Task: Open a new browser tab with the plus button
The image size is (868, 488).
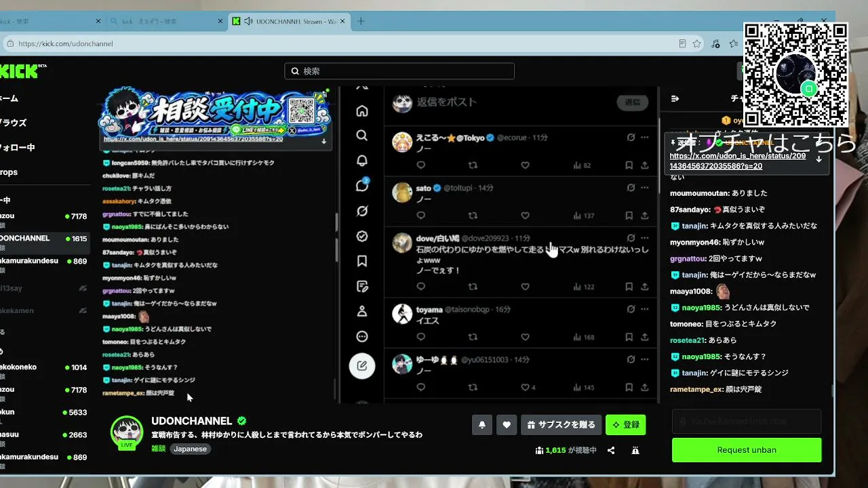Action: (x=361, y=21)
